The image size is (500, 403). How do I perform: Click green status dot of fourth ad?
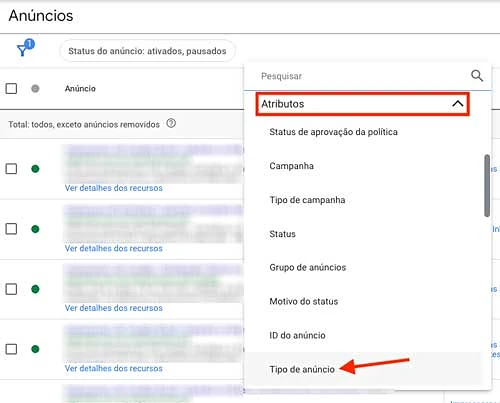pos(35,349)
